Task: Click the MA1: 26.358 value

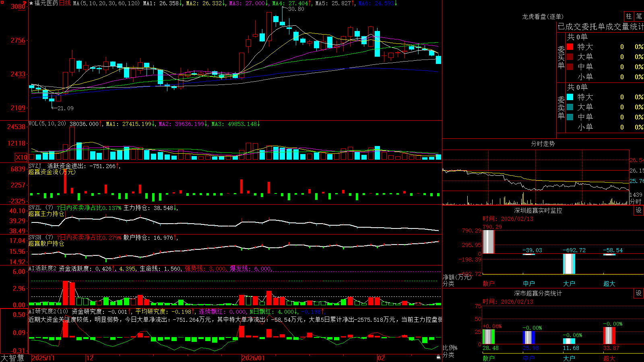Action: click(x=163, y=3)
